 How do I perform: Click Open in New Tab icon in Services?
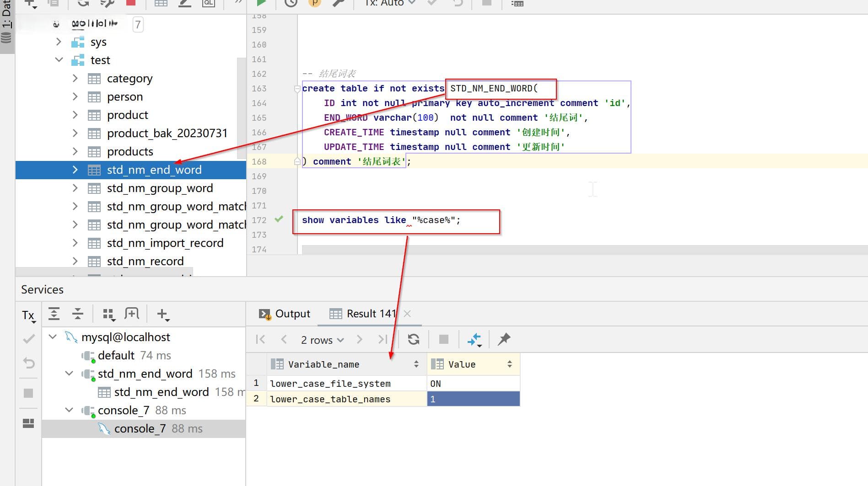click(x=132, y=313)
